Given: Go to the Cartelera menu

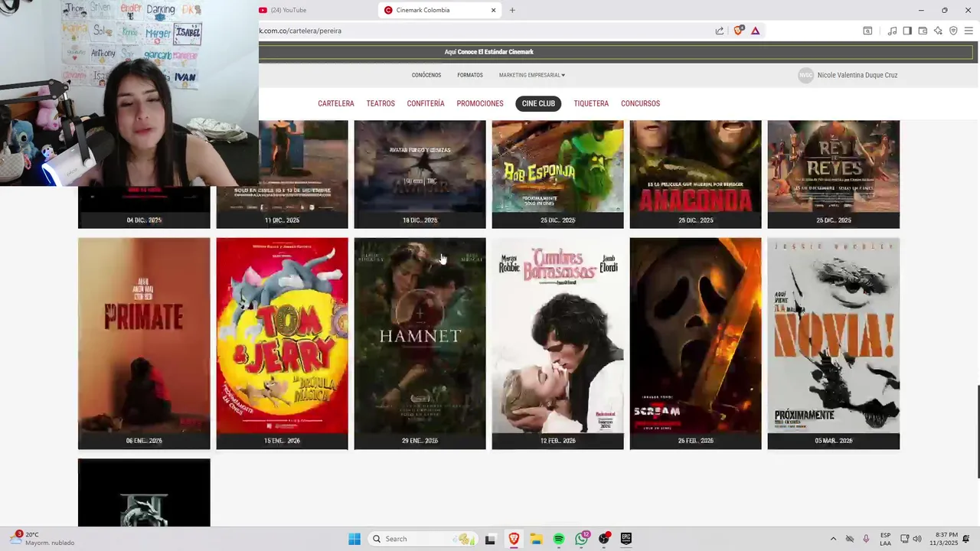Looking at the screenshot, I should 336,103.
